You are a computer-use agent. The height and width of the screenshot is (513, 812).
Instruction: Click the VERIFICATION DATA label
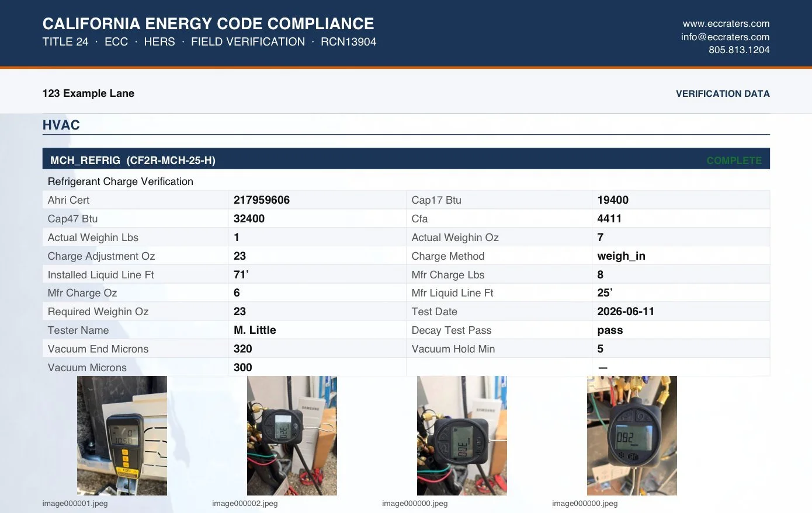[723, 93]
